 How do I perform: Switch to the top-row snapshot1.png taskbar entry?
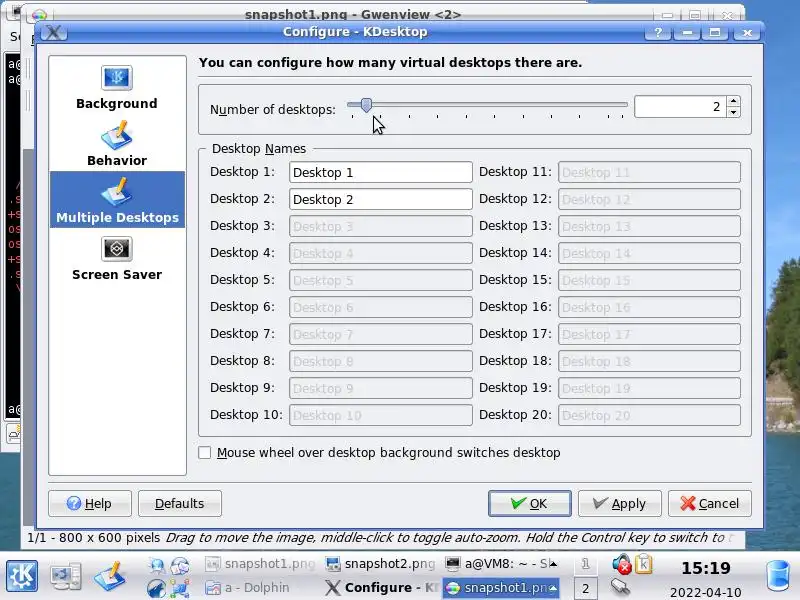pyautogui.click(x=259, y=564)
